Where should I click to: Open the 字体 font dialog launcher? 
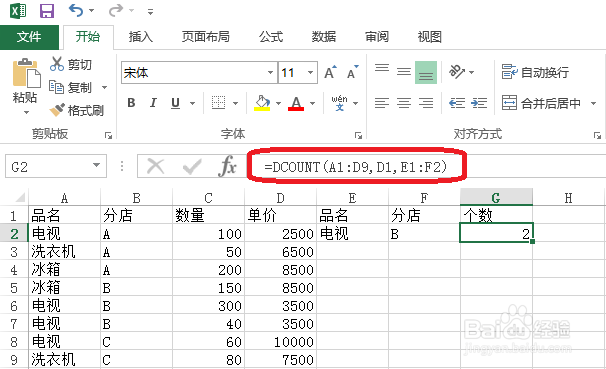point(358,135)
